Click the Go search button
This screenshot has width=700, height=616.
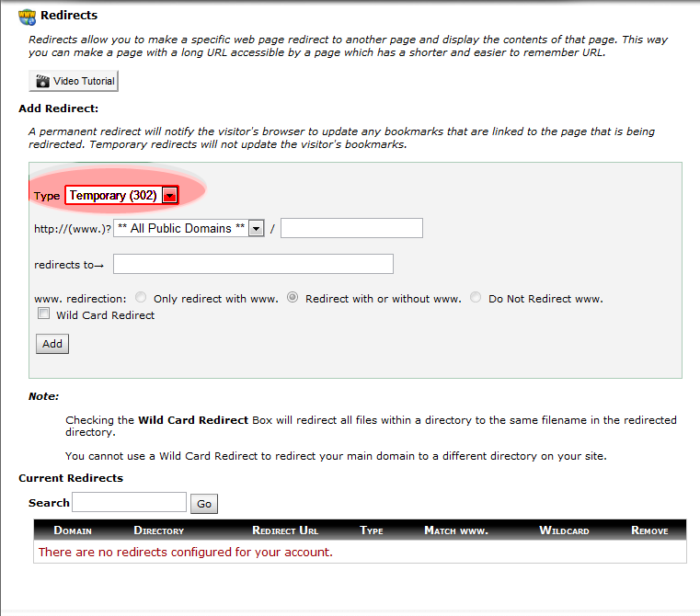coord(204,504)
